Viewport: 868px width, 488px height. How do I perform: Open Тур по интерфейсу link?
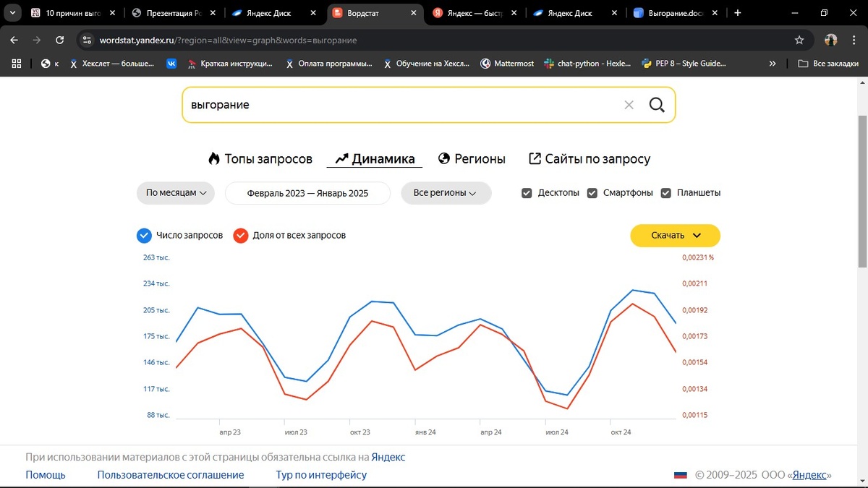tap(321, 475)
